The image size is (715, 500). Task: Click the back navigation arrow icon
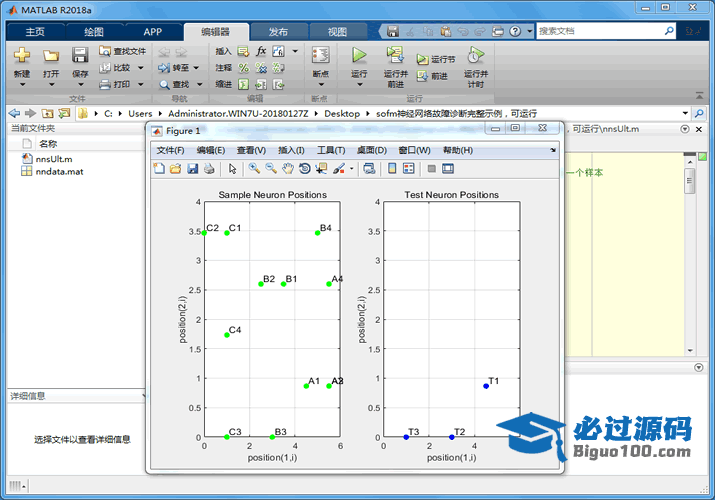[14, 113]
